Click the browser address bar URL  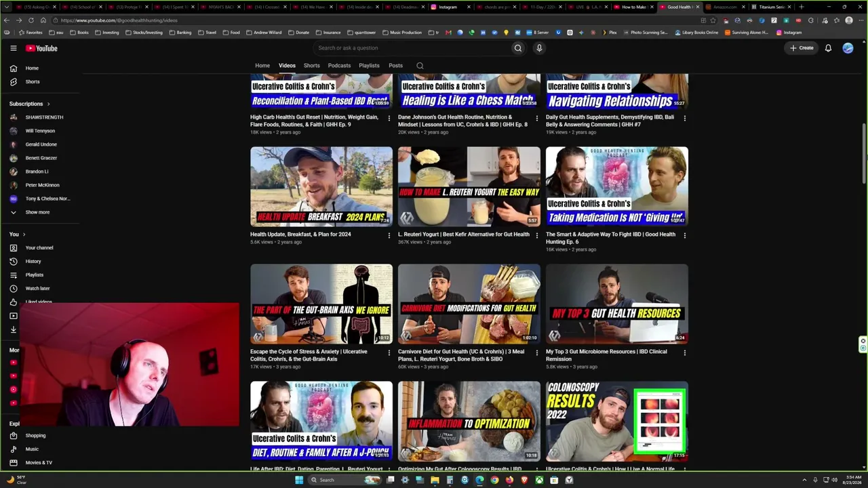119,20
